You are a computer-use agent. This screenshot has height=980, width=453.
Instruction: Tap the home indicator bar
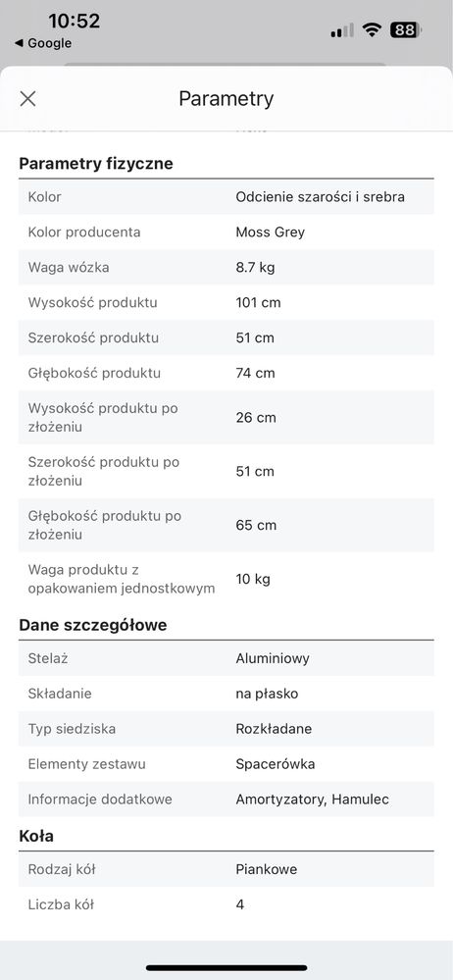[x=226, y=968]
